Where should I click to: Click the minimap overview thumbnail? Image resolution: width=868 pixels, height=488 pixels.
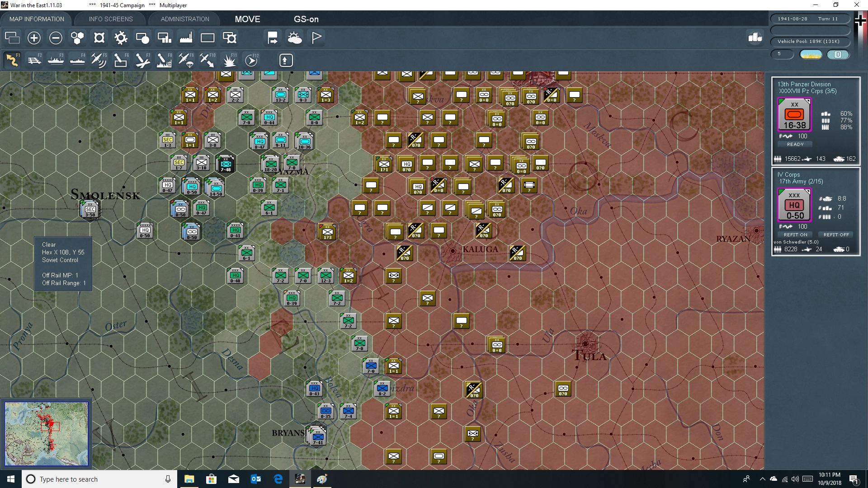[x=46, y=434]
